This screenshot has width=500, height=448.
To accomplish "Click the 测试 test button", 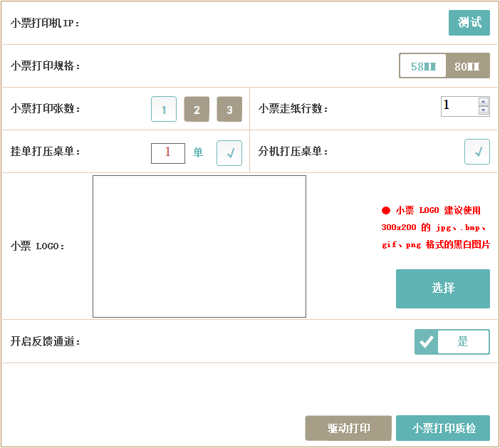I will click(469, 23).
